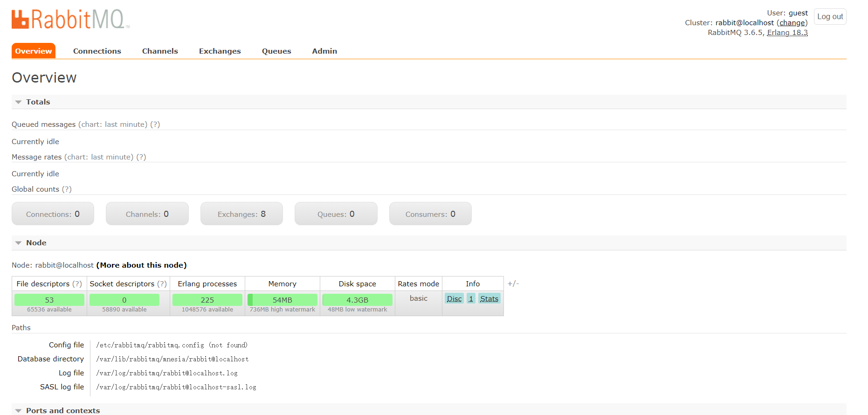This screenshot has width=868, height=415.
Task: Click the cluster name change link
Action: (792, 22)
